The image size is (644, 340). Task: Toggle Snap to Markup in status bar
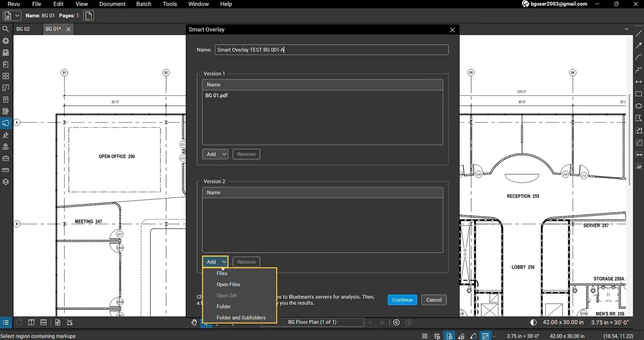tap(461, 336)
